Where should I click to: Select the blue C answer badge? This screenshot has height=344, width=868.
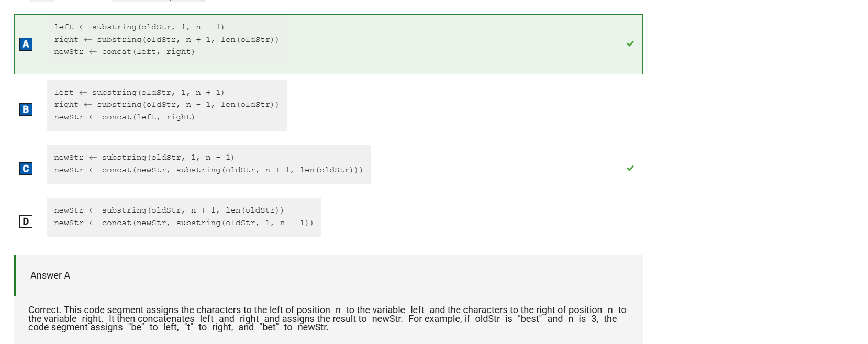[x=26, y=169]
